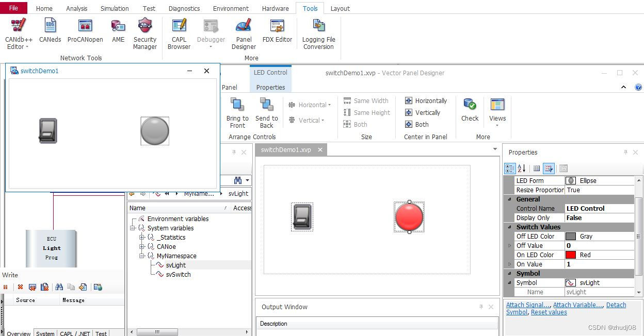Open the AME tool

[118, 31]
